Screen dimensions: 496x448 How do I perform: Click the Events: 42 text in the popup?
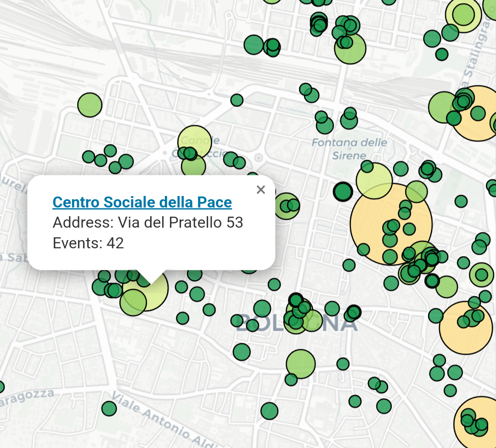[x=89, y=243]
